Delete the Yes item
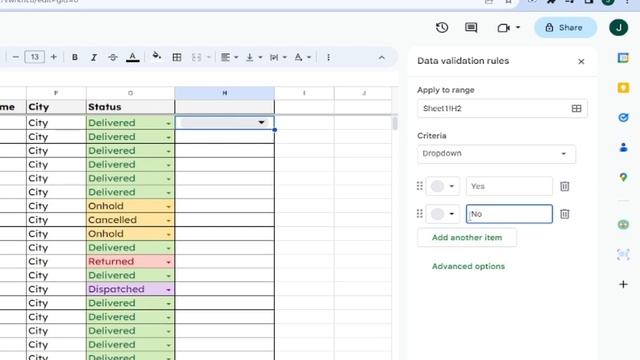 [564, 186]
